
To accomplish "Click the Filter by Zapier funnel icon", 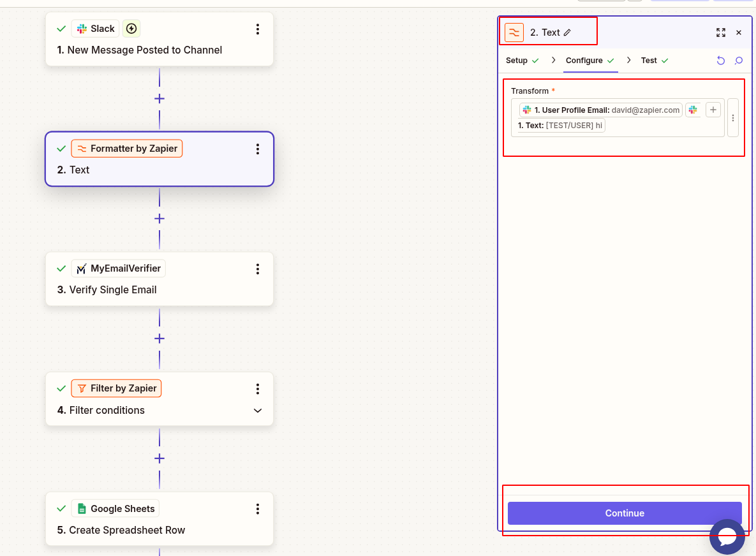I will [82, 388].
